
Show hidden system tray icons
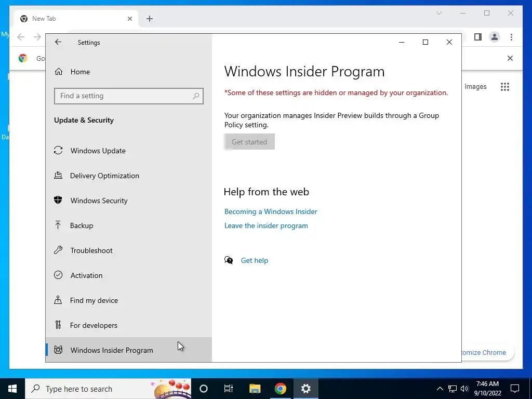pos(440,389)
